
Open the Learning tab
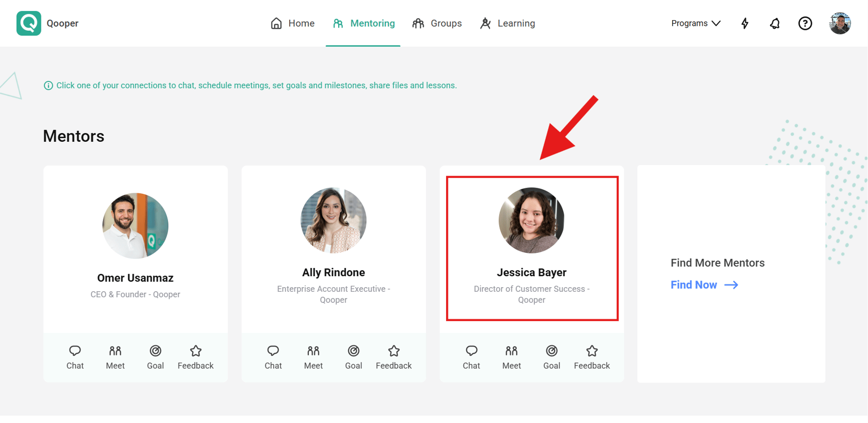click(x=508, y=23)
